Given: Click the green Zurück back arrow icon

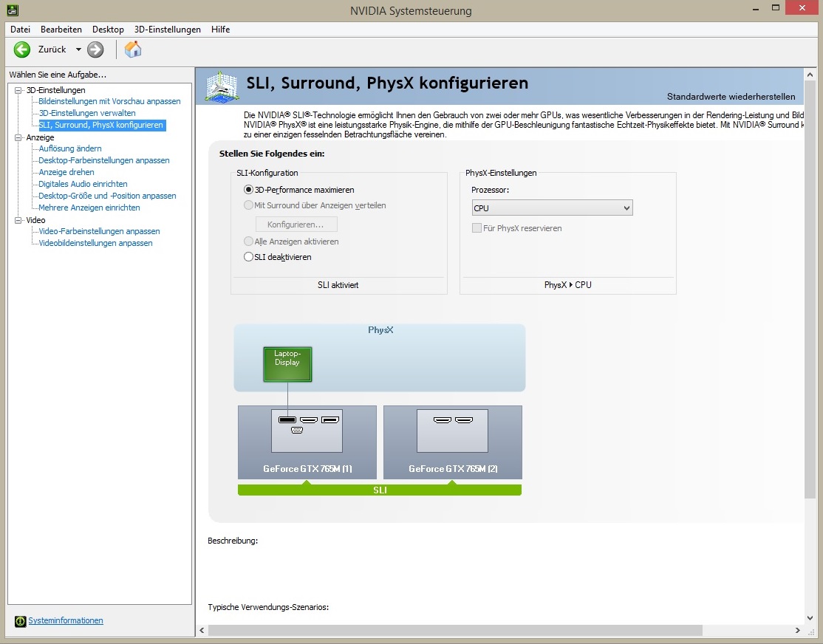Looking at the screenshot, I should [22, 49].
